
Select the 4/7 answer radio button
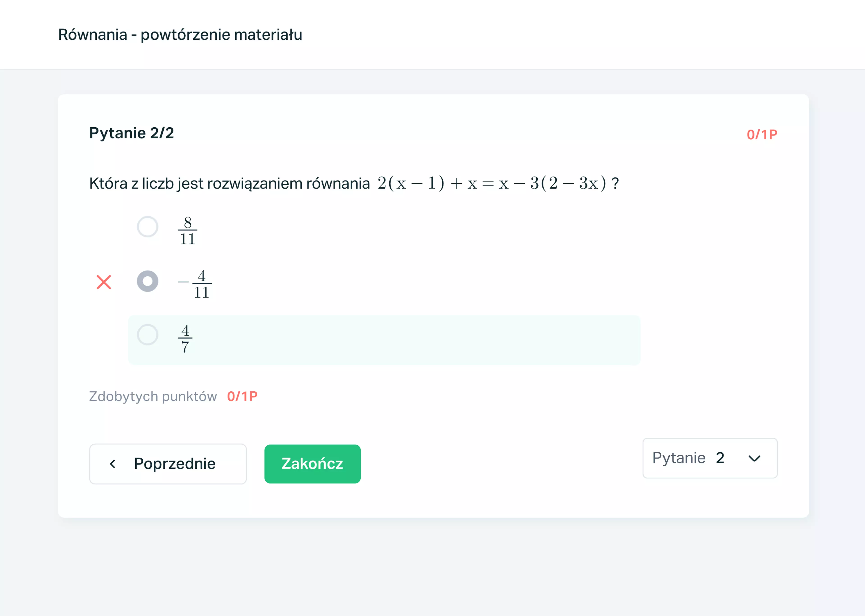click(147, 334)
